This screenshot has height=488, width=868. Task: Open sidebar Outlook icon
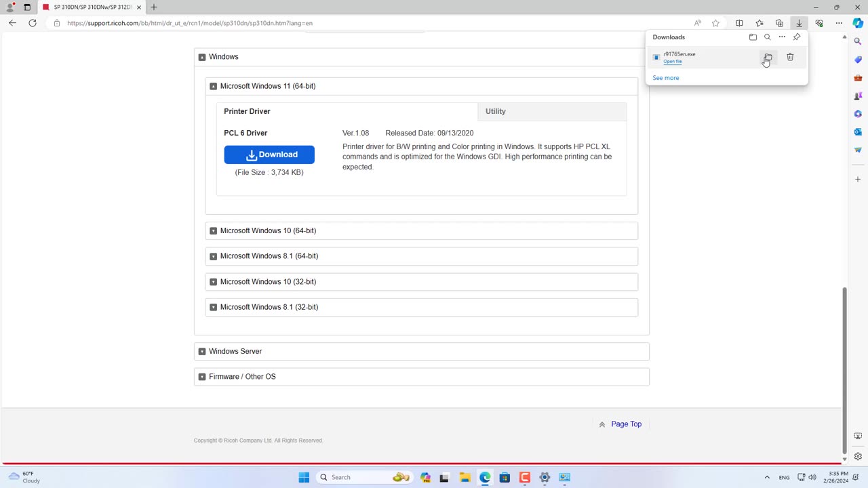point(858,131)
